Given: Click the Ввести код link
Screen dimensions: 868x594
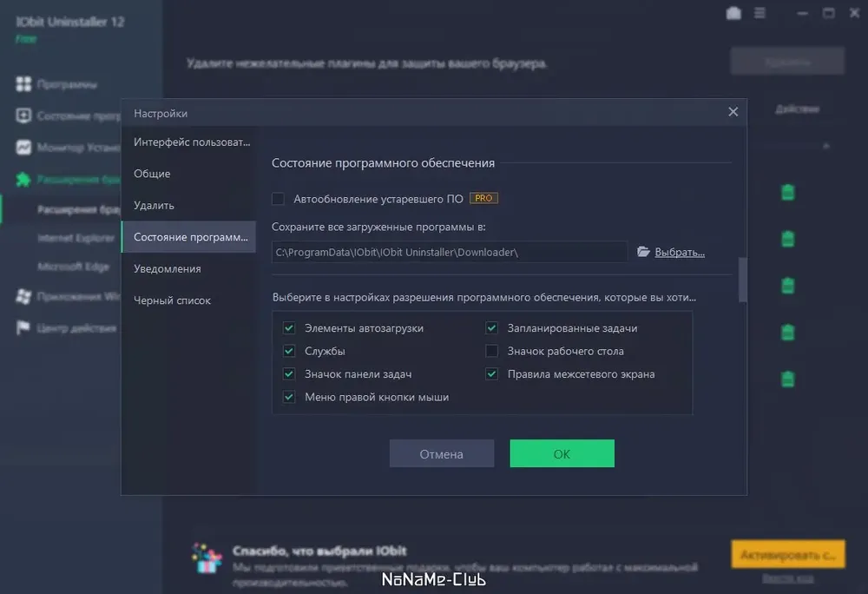Looking at the screenshot, I should [788, 578].
